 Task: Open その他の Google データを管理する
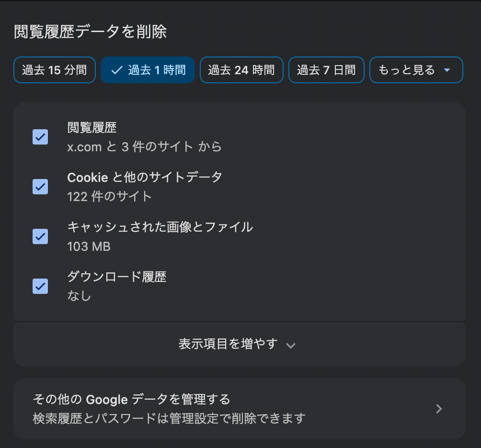click(131, 399)
